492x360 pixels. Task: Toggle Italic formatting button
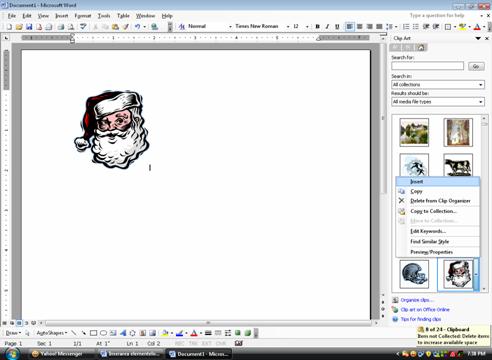click(327, 26)
